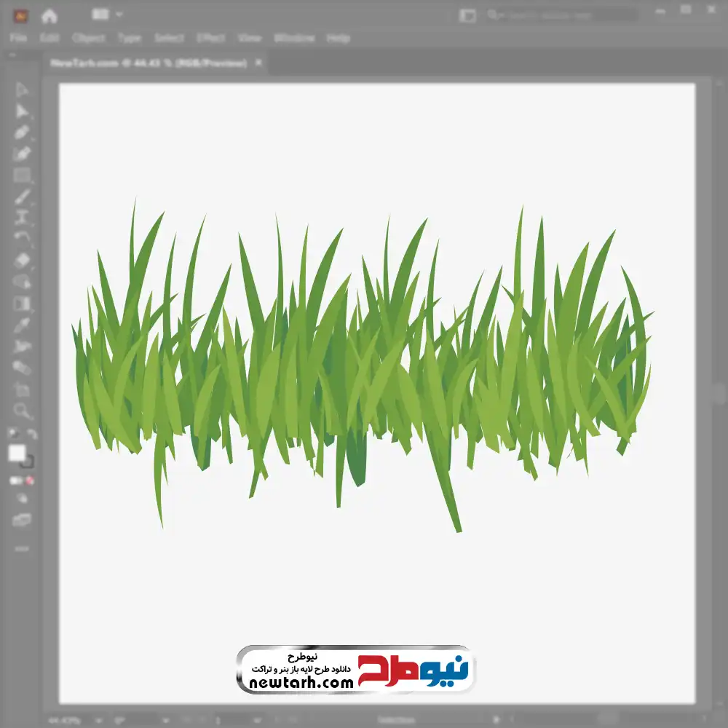Activate the Zoom magnifier tool
The image size is (728, 728).
22,411
